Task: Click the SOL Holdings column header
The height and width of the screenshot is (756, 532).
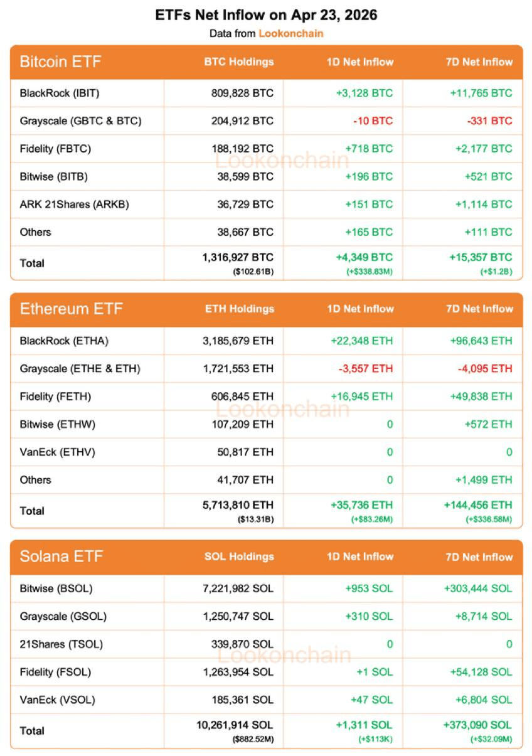Action: coord(239,556)
